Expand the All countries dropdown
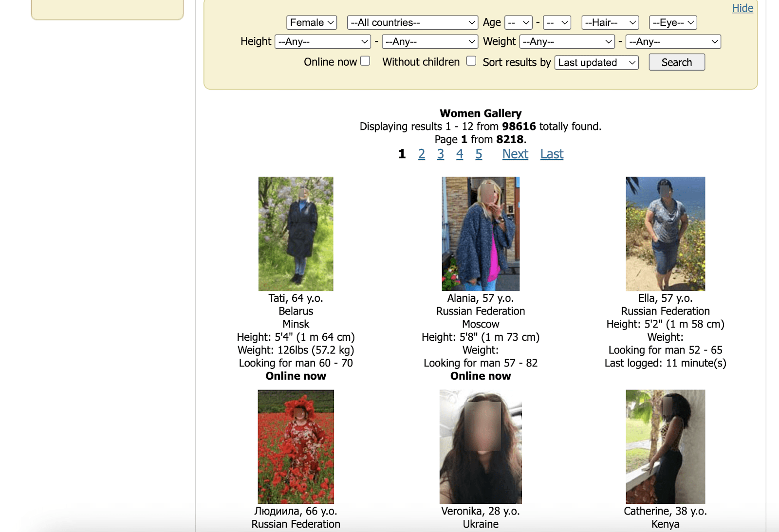The image size is (779, 532). (412, 22)
